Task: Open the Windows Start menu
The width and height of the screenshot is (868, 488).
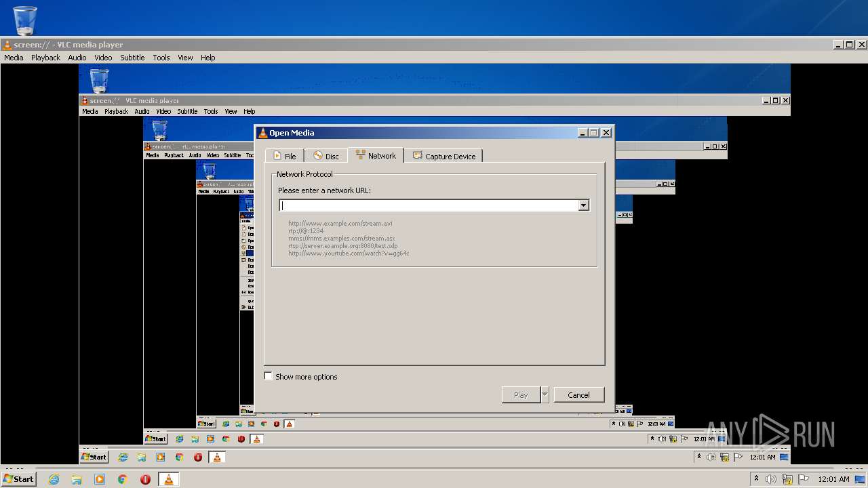Action: click(x=18, y=479)
